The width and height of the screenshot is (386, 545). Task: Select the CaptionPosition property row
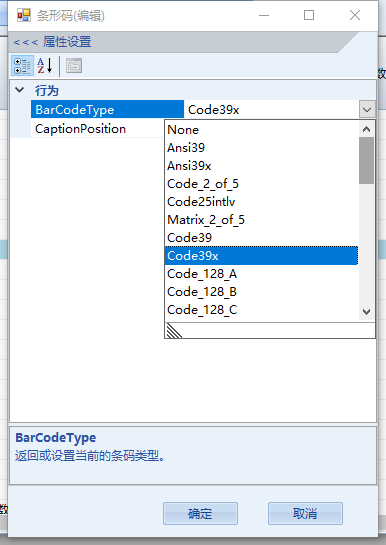(97, 129)
